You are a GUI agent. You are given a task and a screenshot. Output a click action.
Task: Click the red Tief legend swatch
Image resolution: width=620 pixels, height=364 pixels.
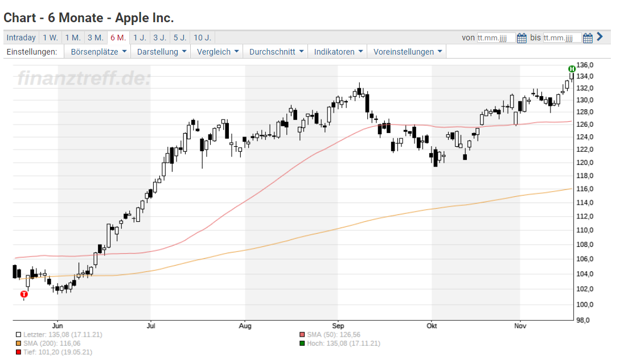coord(18,352)
